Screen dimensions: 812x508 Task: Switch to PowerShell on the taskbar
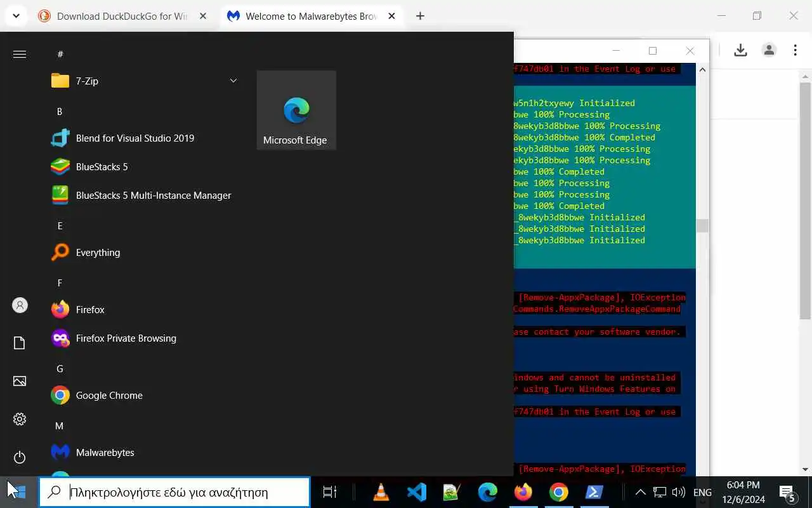[594, 492]
